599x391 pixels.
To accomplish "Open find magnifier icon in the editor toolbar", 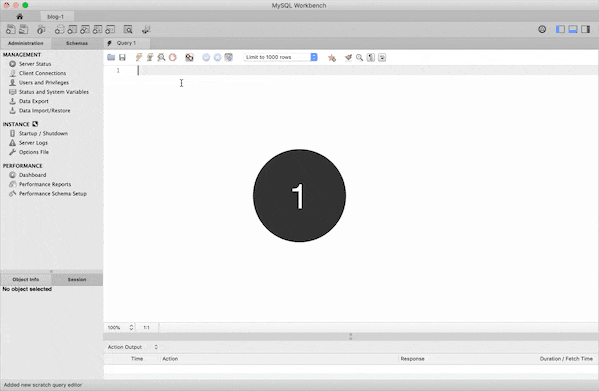I will (x=359, y=57).
